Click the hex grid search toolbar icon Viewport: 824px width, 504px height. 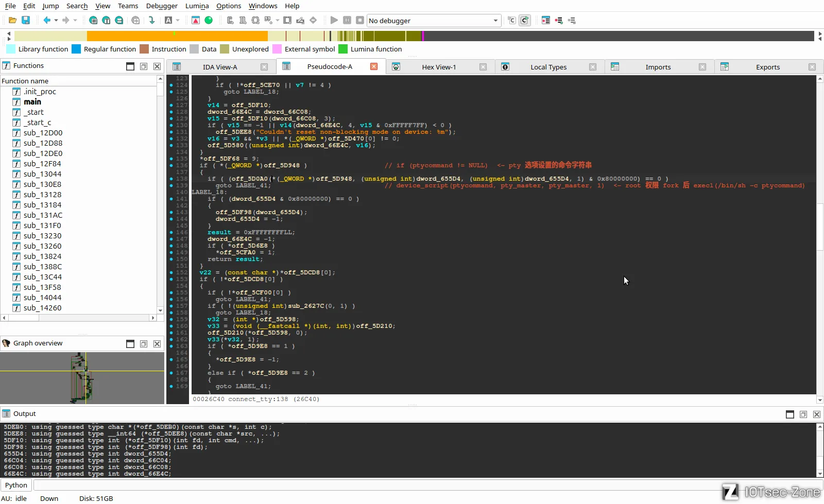pos(93,21)
